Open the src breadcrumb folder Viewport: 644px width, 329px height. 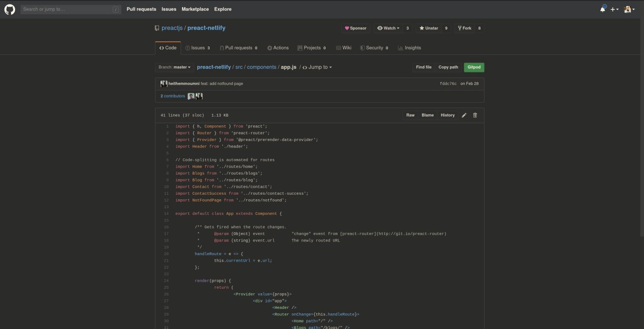coord(239,67)
